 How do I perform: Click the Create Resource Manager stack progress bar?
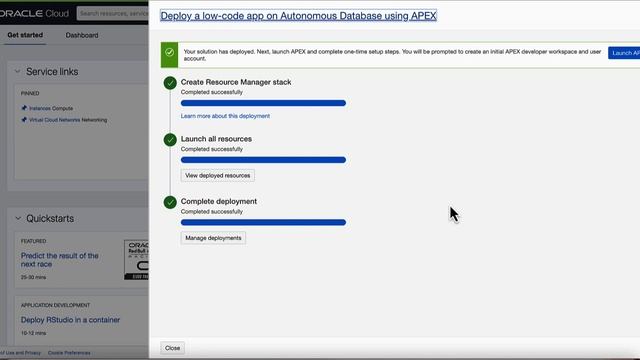[263, 103]
